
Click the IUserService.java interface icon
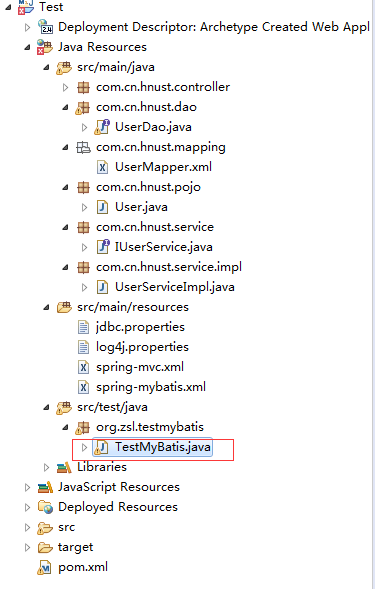point(103,246)
